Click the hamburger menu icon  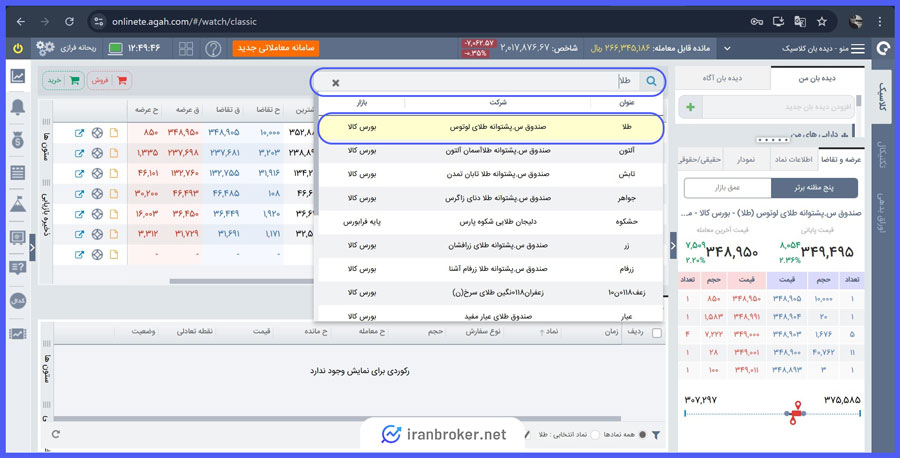pos(858,49)
